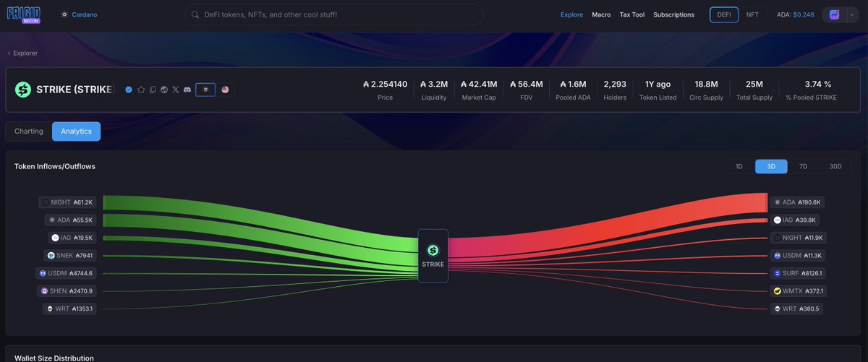Toggle the ADA currency button
The width and height of the screenshot is (868, 362).
point(205,90)
